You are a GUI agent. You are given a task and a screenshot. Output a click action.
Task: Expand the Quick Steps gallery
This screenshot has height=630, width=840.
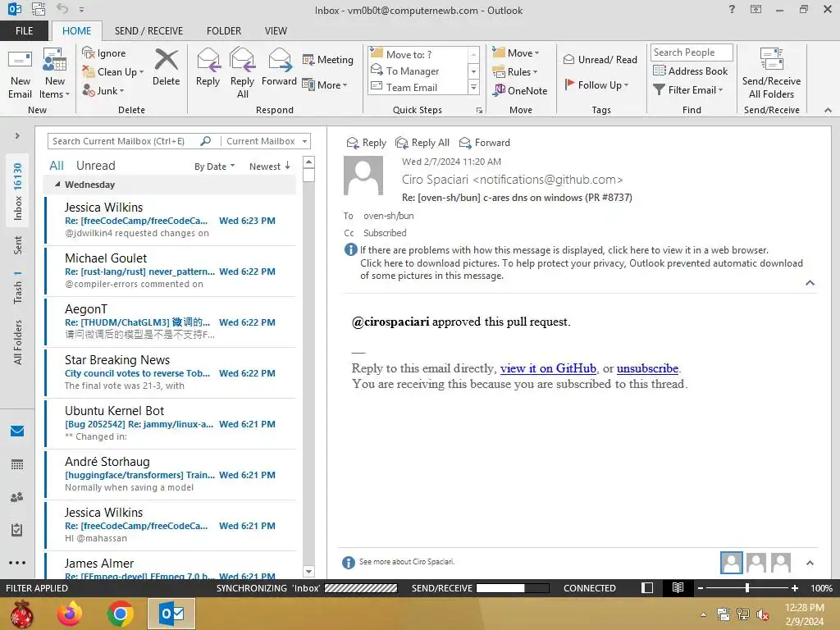point(473,87)
